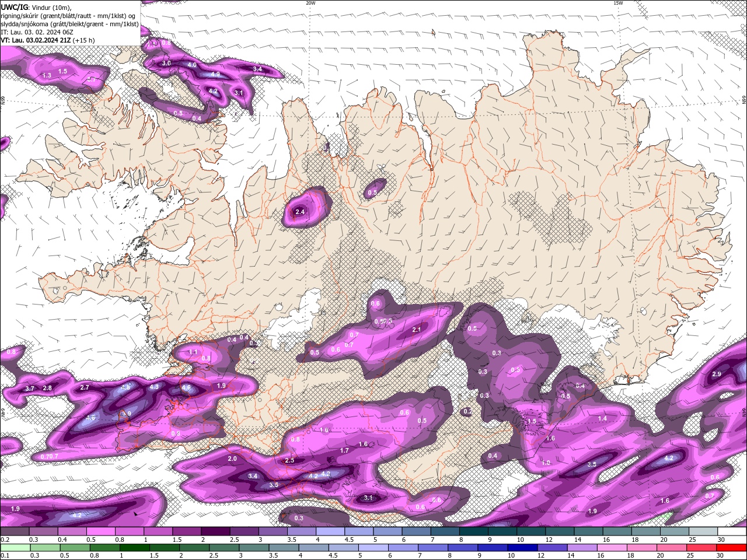Pick the palest green rain swatch starting at 0.1
The width and height of the screenshot is (747, 560).
pos(15,548)
